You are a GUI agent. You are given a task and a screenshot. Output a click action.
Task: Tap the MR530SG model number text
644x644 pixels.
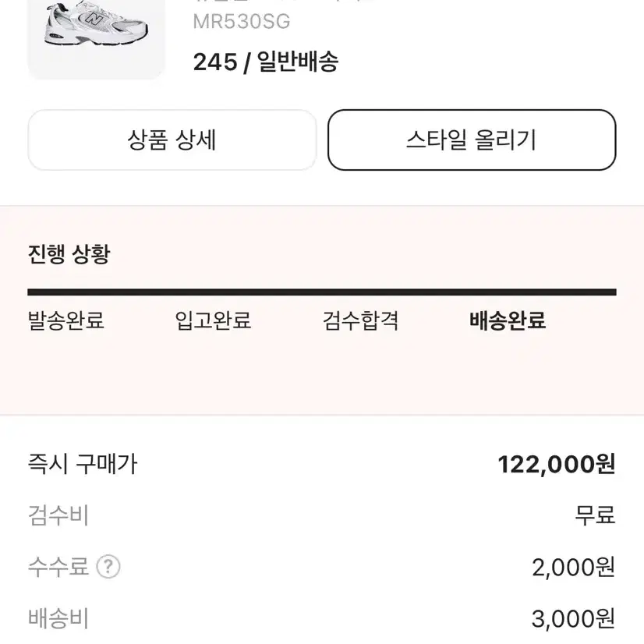click(x=242, y=21)
